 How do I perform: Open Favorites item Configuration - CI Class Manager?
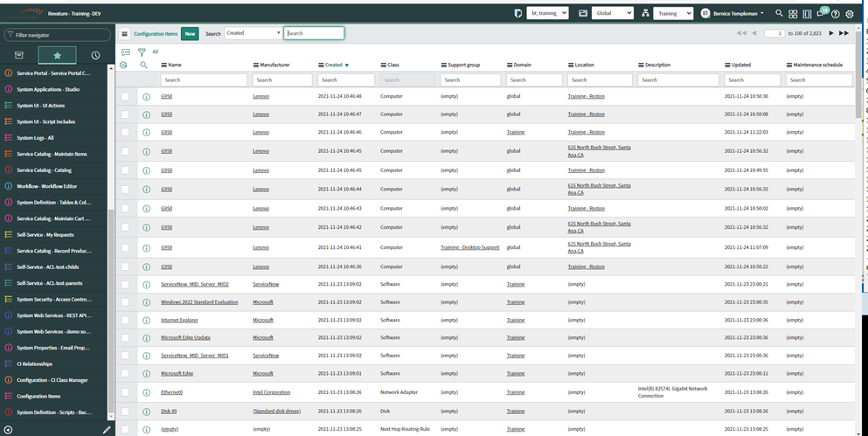point(52,380)
